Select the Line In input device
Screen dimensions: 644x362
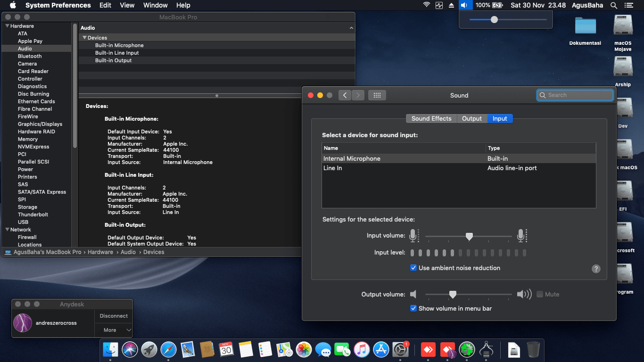point(459,168)
